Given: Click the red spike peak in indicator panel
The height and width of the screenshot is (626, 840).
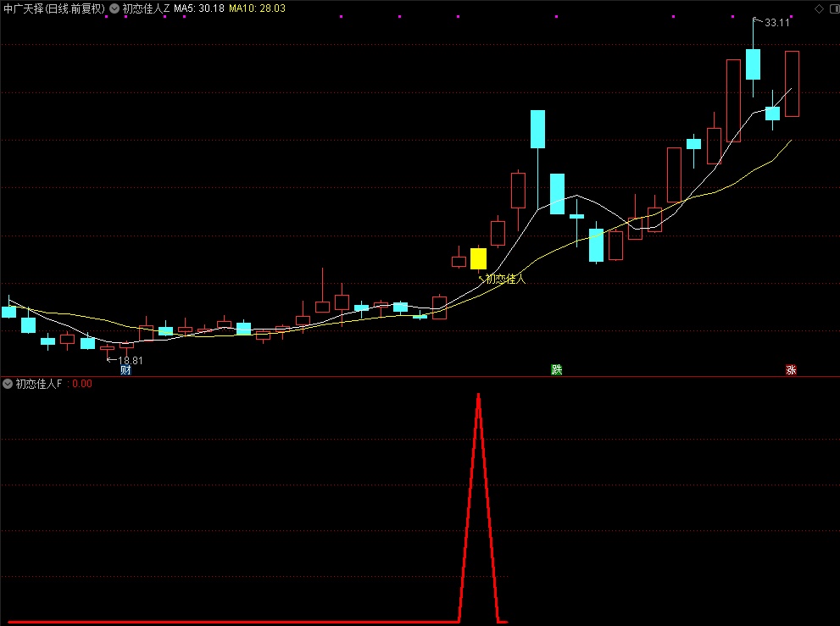Looking at the screenshot, I should point(479,396).
